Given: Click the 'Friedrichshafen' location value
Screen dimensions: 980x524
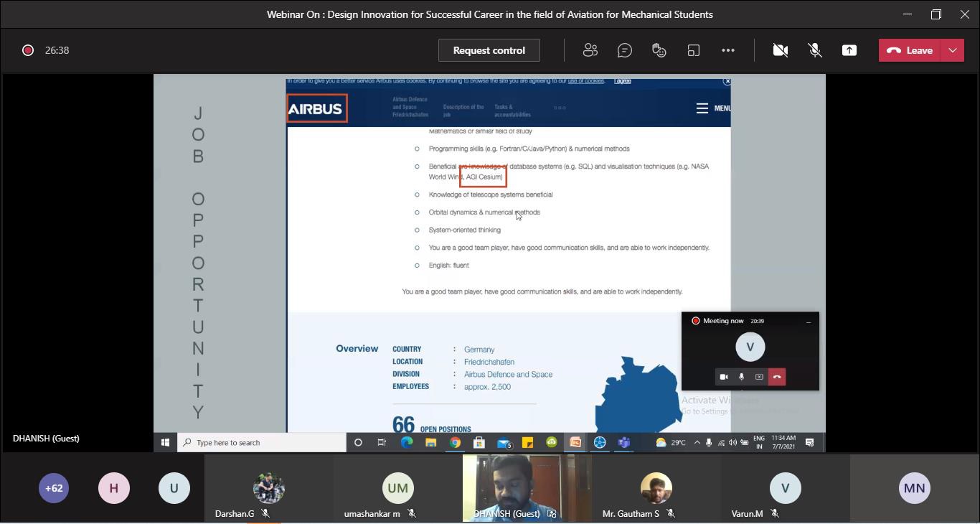Looking at the screenshot, I should click(x=489, y=362).
